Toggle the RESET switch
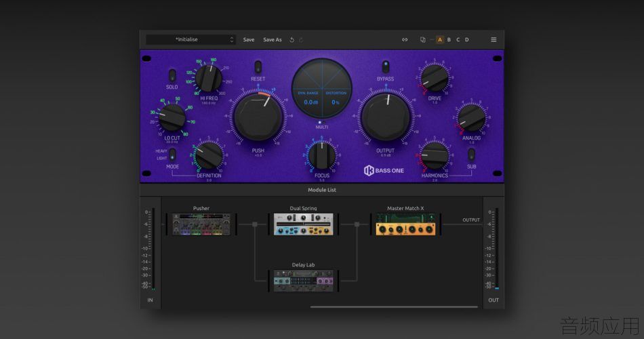Viewport: 644px width, 339px height. coord(258,67)
